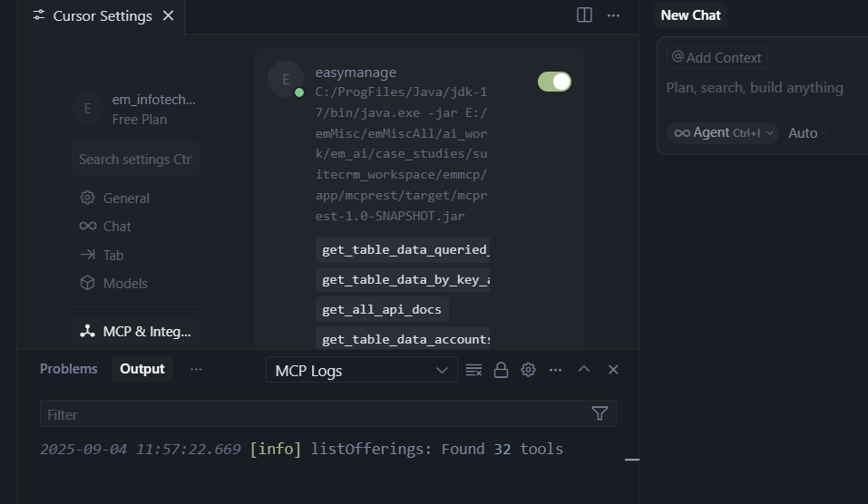This screenshot has height=504, width=868.
Task: Click the easymanage server command path text
Action: 401,154
